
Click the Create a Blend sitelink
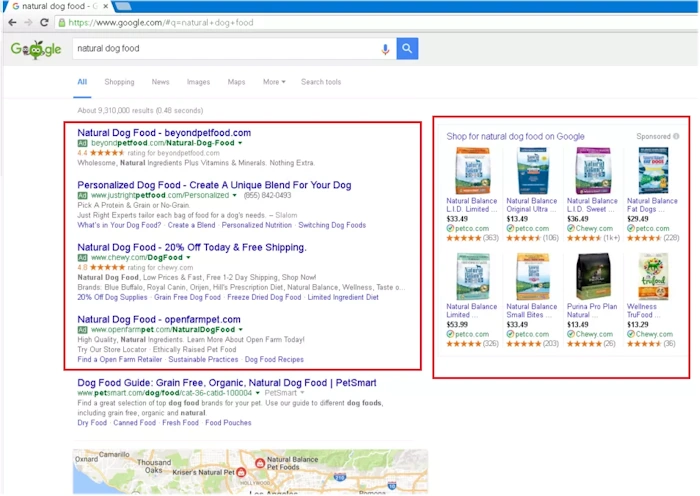point(192,225)
